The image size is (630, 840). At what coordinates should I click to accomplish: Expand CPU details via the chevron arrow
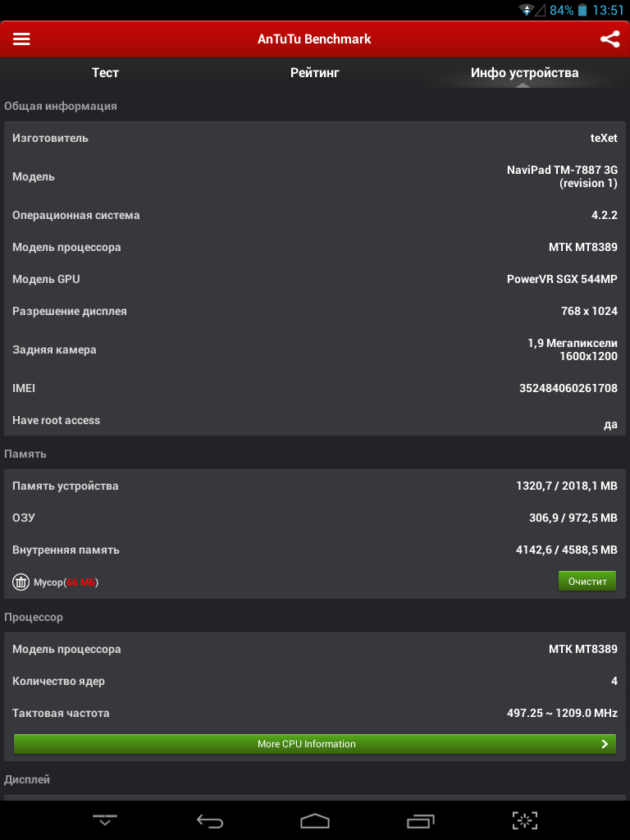tap(605, 743)
